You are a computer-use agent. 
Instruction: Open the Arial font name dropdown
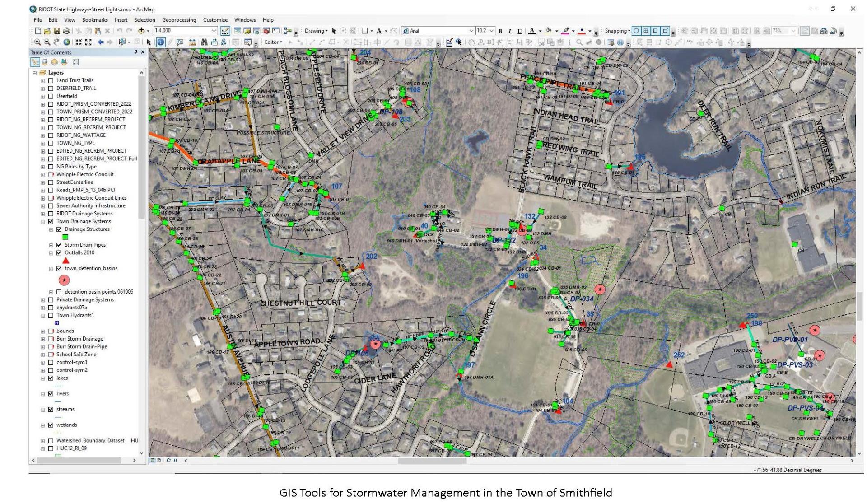[x=471, y=31]
